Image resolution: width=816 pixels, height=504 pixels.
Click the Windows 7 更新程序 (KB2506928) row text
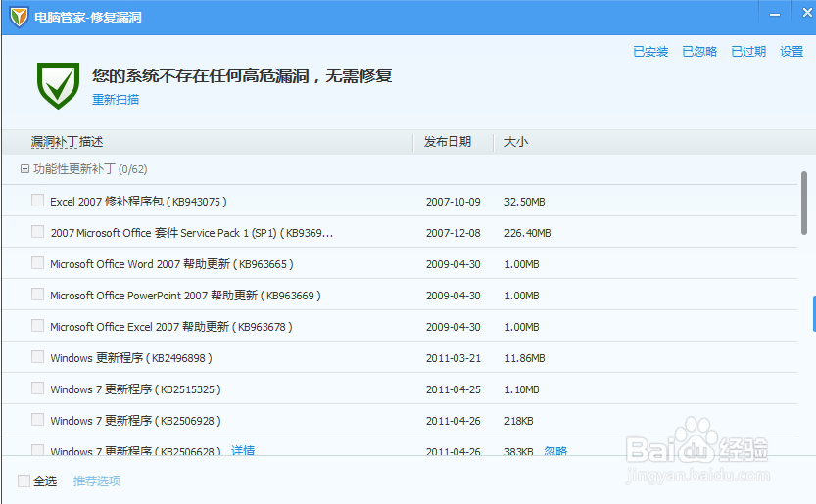[135, 421]
